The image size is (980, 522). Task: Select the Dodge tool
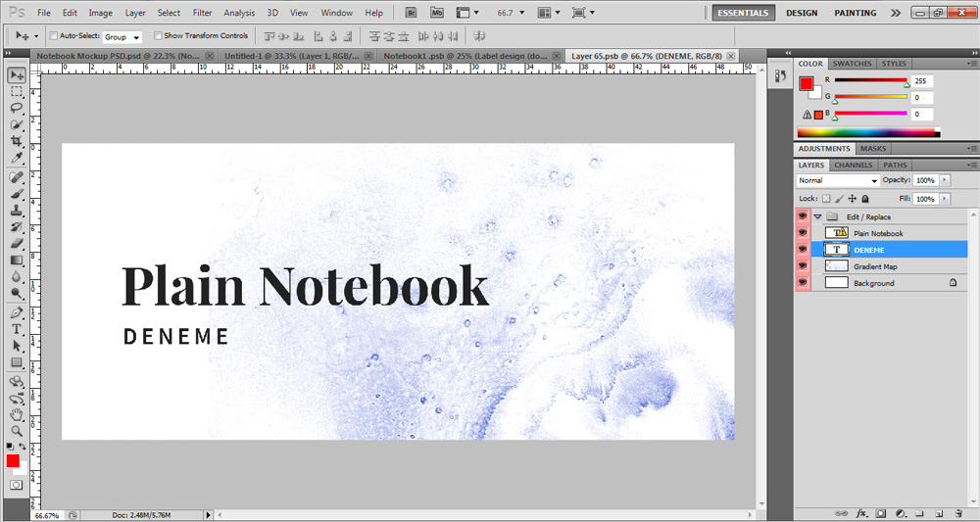pos(17,294)
